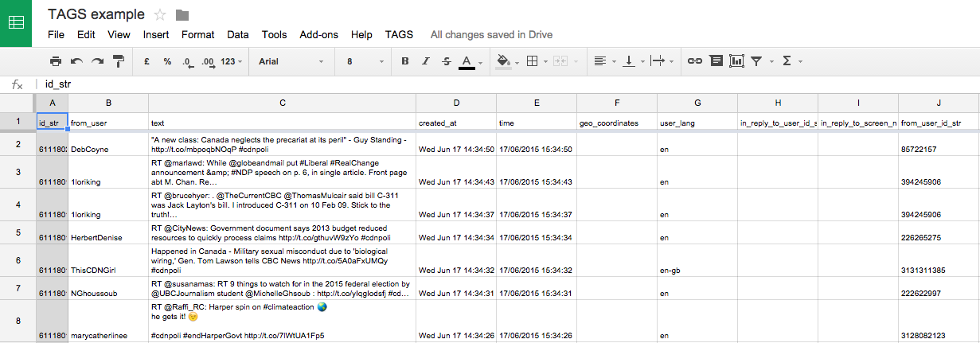Click the 'created_at' header cell
Screen dimensions: 980x343
456,122
